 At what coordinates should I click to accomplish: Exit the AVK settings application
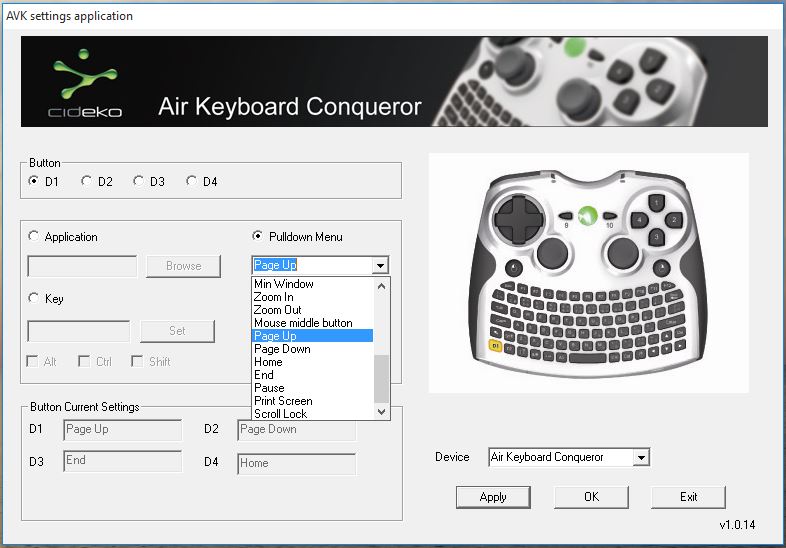point(689,497)
